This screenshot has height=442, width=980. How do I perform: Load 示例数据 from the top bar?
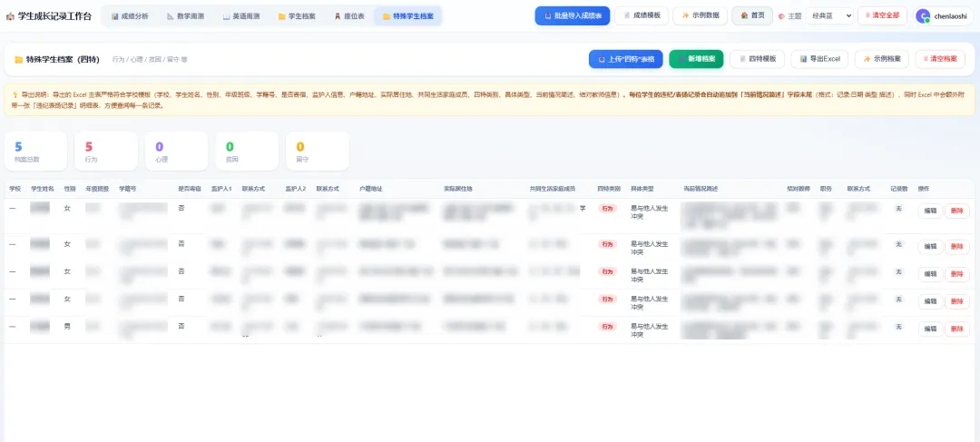pos(700,15)
